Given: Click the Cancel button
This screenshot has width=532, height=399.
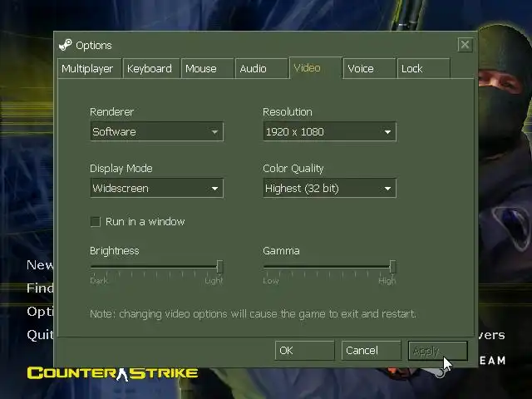Looking at the screenshot, I should (x=372, y=351).
